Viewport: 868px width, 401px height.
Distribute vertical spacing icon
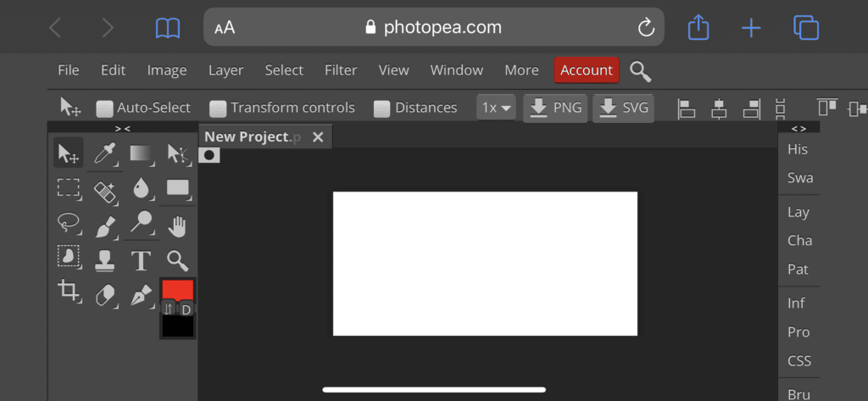coord(781,109)
